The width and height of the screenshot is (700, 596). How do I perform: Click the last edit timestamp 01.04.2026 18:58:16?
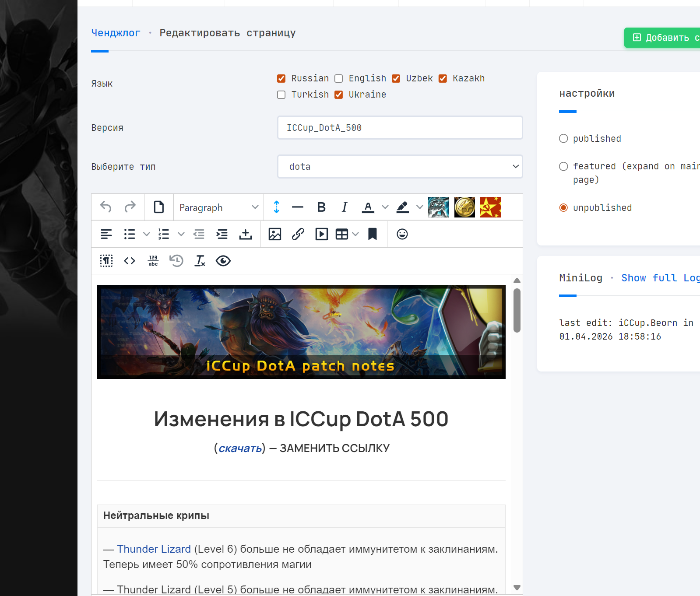point(610,337)
